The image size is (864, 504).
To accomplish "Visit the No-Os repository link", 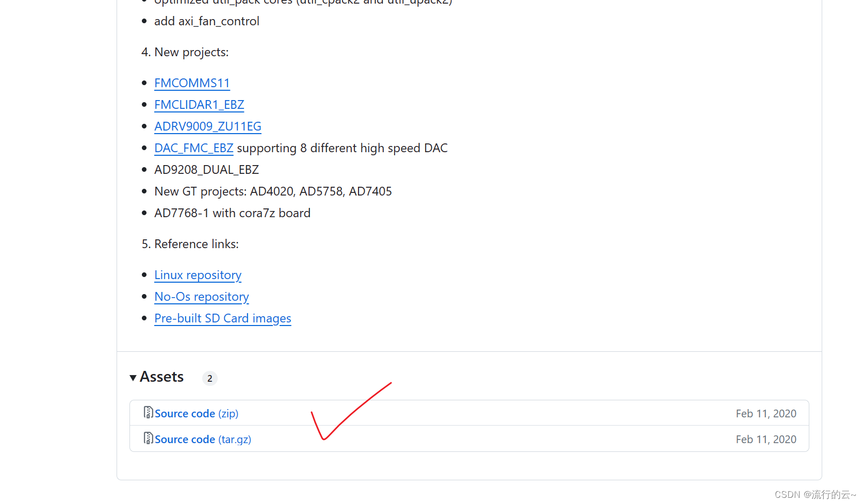I will [x=201, y=297].
